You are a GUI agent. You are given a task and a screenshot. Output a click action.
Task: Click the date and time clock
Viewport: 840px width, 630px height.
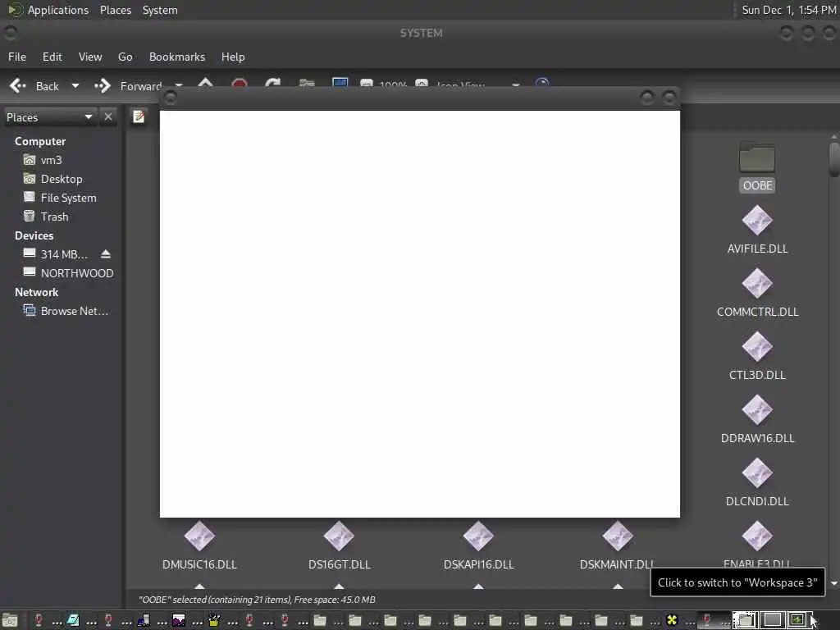pyautogui.click(x=788, y=10)
